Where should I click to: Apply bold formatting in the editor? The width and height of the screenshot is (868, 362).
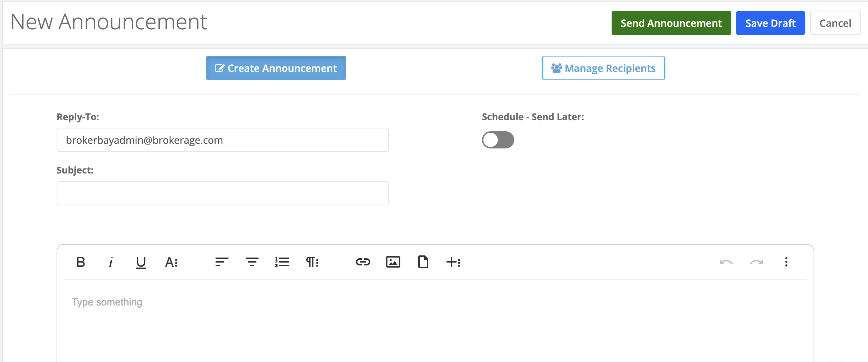pos(81,262)
